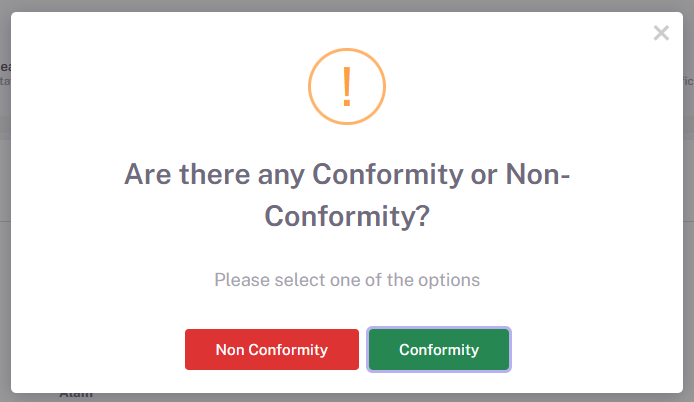Click the dimmed backdrop above the dialog
The height and width of the screenshot is (402, 694).
[x=347, y=5]
